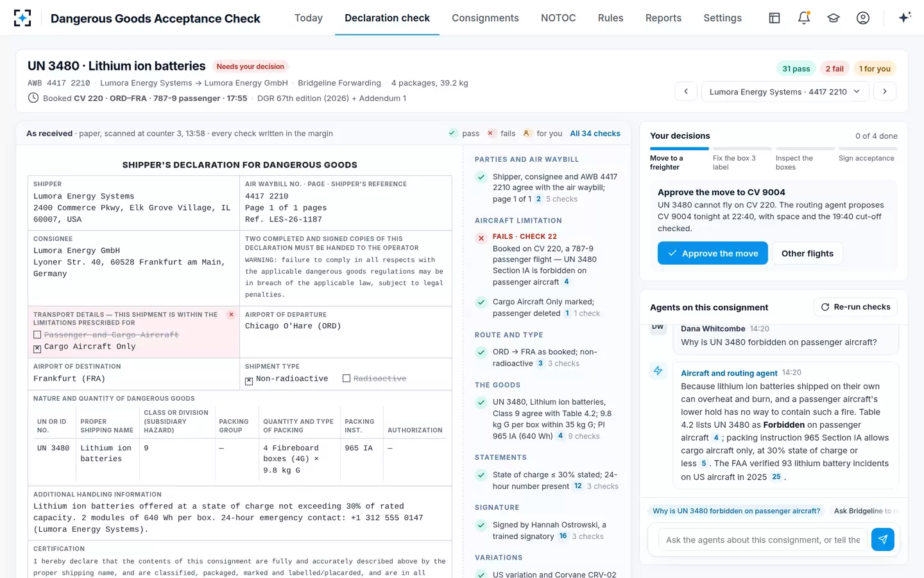Go to the next consignment with the right chevron

tap(885, 91)
